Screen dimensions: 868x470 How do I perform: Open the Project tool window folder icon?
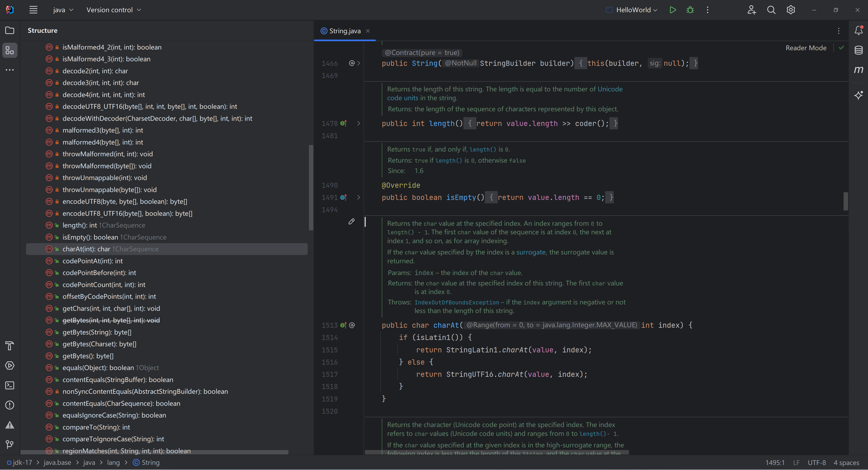pos(10,30)
